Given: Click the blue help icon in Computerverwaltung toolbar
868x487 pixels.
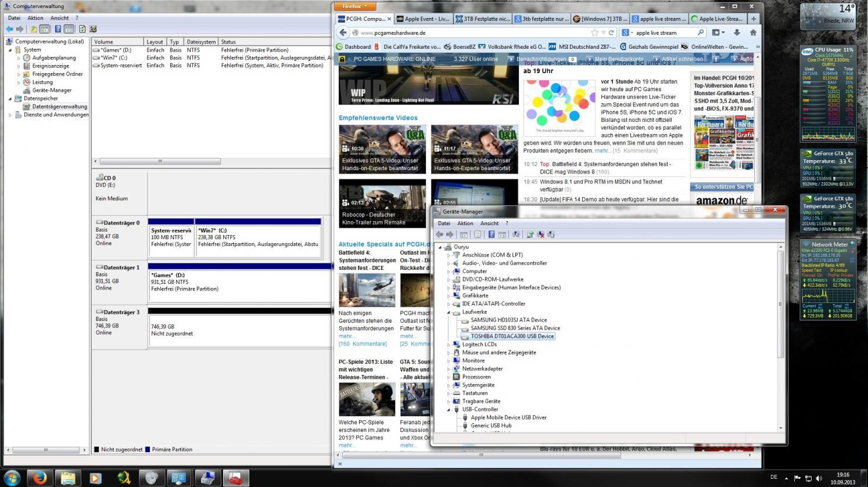Looking at the screenshot, I should point(58,29).
